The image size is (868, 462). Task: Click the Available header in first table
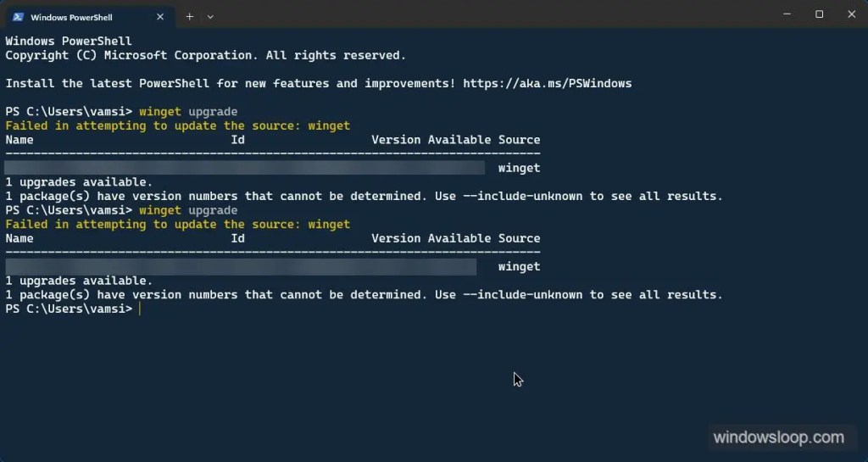459,140
